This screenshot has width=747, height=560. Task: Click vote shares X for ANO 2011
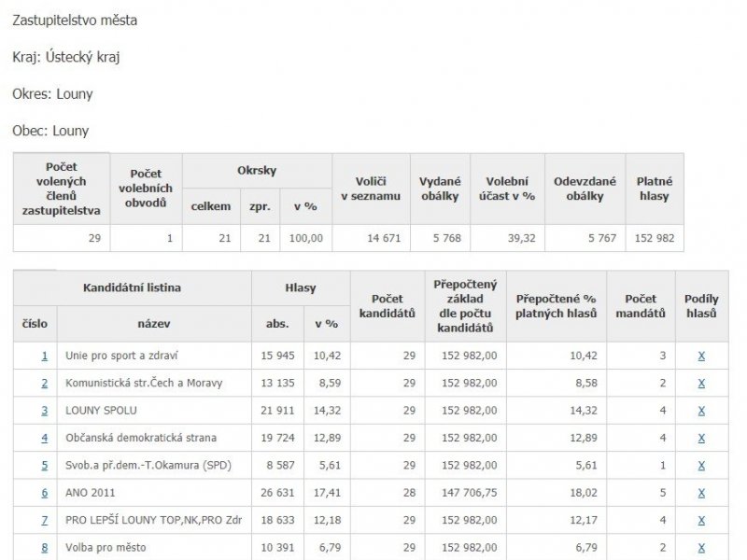pyautogui.click(x=701, y=493)
